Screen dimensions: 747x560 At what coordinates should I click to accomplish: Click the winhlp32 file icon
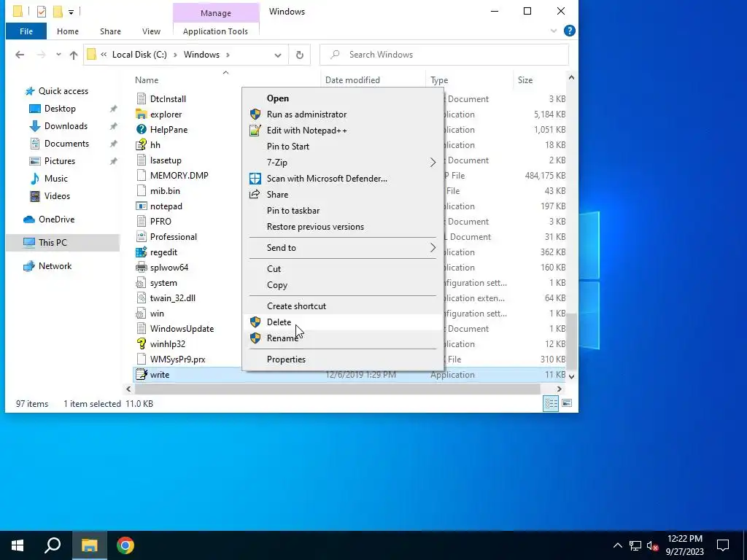[x=141, y=344]
